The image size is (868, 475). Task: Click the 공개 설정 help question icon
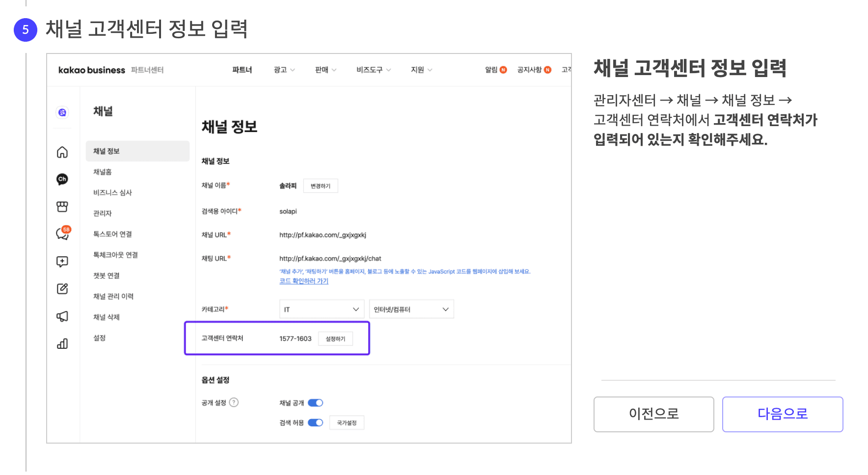(234, 402)
